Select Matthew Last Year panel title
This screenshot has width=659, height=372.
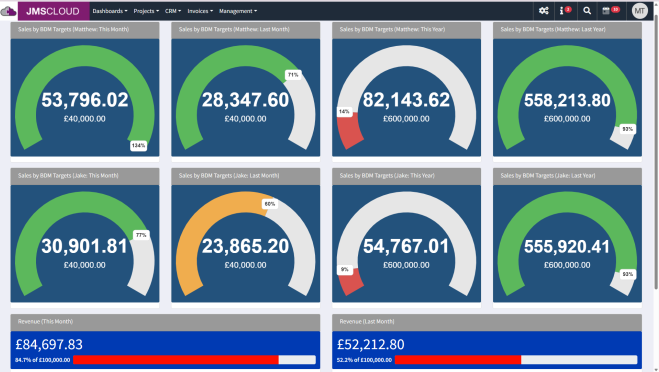pyautogui.click(x=553, y=29)
